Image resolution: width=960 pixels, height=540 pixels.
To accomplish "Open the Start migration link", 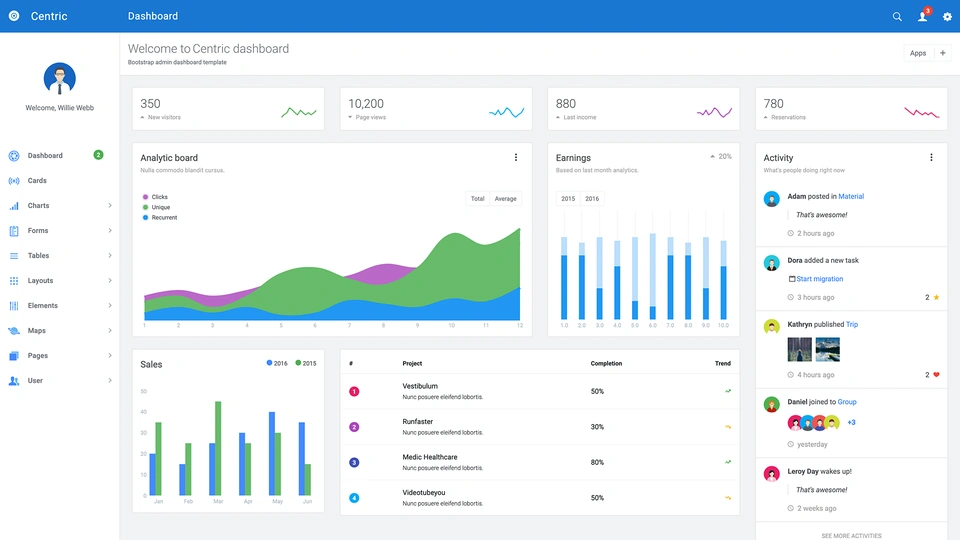I will (819, 279).
